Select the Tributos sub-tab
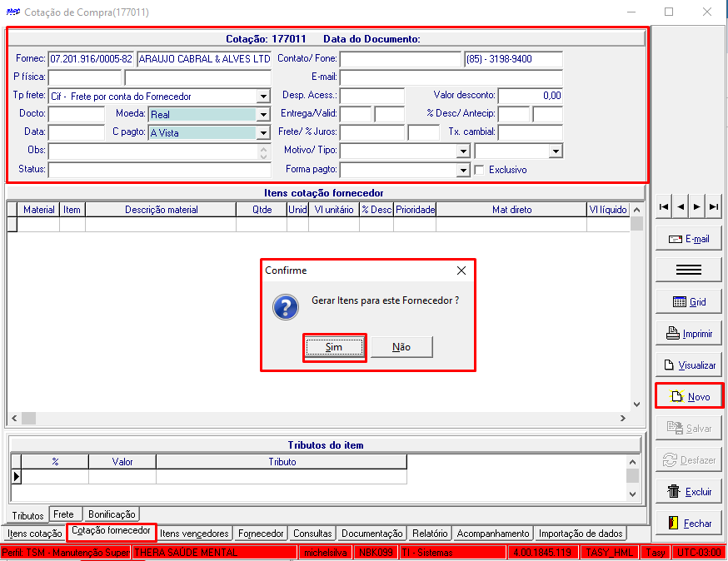This screenshot has width=728, height=561. click(27, 515)
